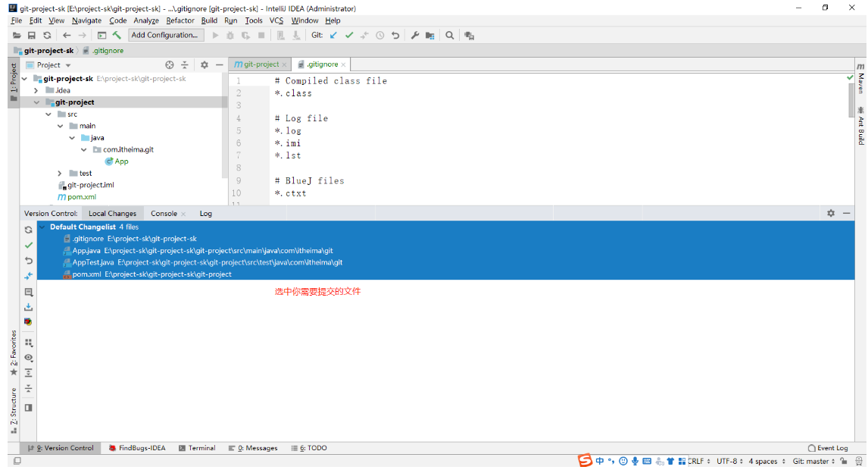Collapse the git-project-sk root tree node
The image size is (868, 473).
[24, 79]
